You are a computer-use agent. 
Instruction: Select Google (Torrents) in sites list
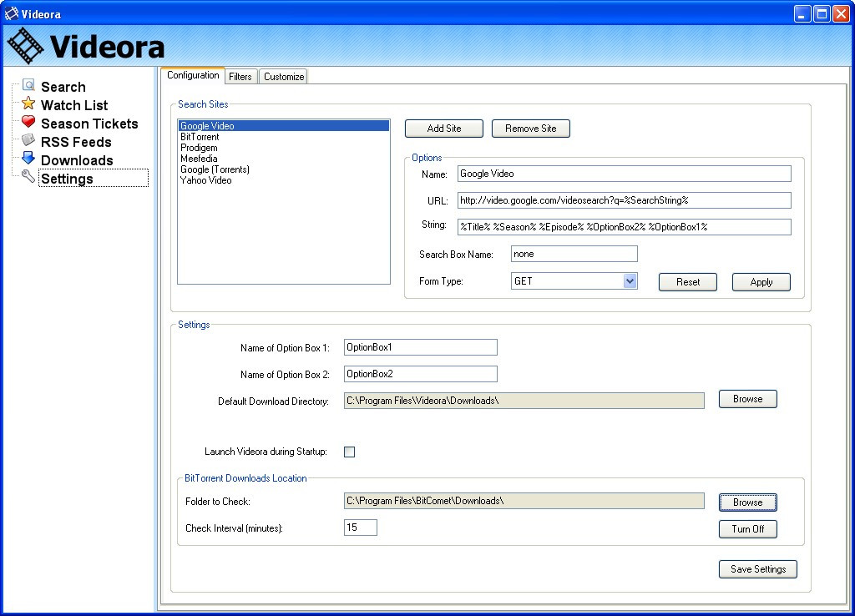(x=284, y=169)
